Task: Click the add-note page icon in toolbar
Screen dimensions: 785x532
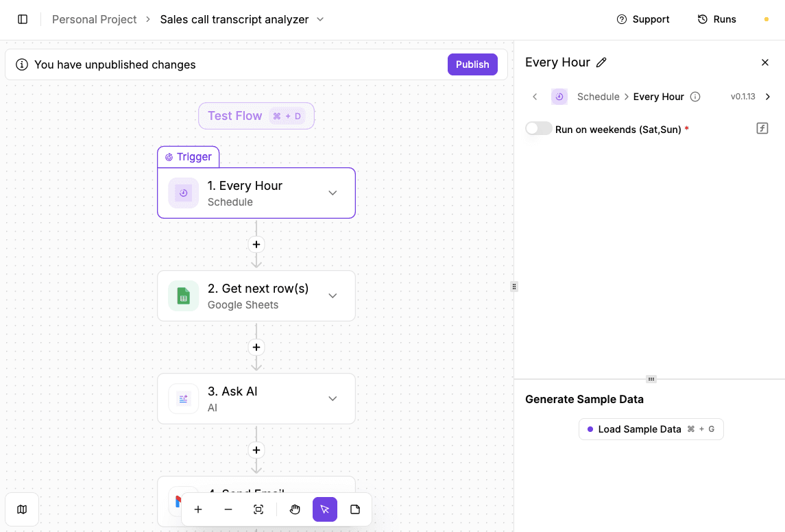Action: (354, 509)
